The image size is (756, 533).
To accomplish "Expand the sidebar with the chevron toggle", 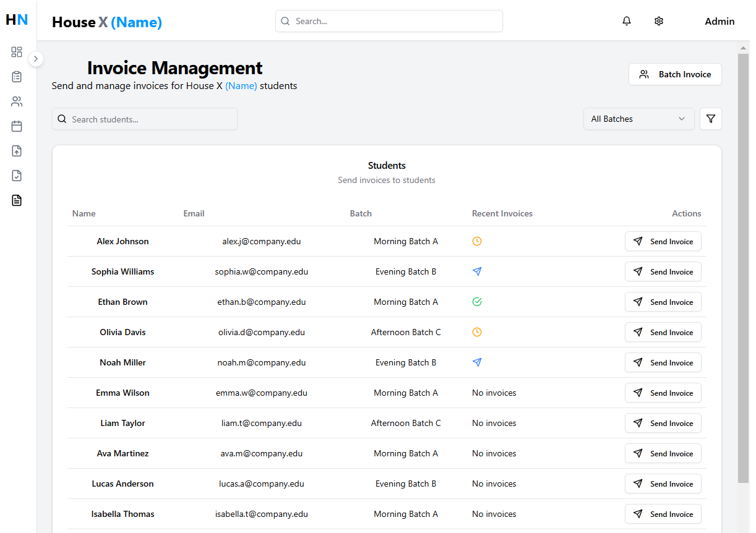I will 36,59.
